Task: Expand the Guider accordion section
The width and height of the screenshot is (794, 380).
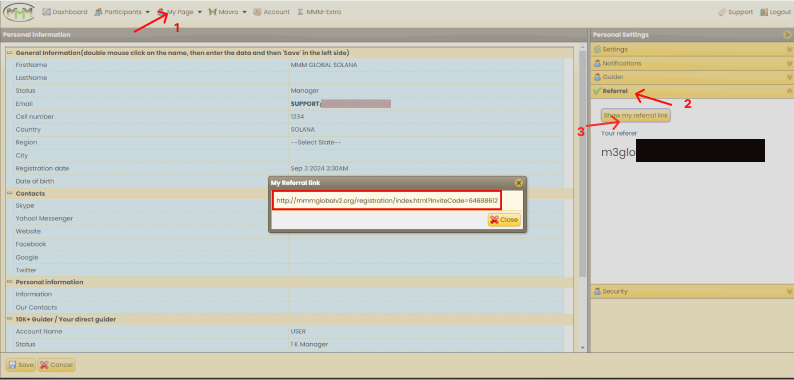Action: [x=692, y=77]
